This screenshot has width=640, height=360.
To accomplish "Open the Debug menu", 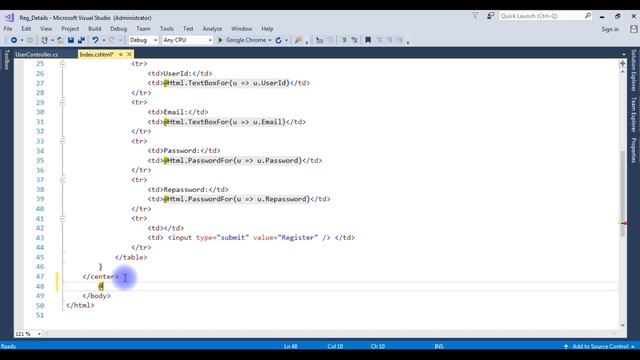I will click(x=118, y=29).
